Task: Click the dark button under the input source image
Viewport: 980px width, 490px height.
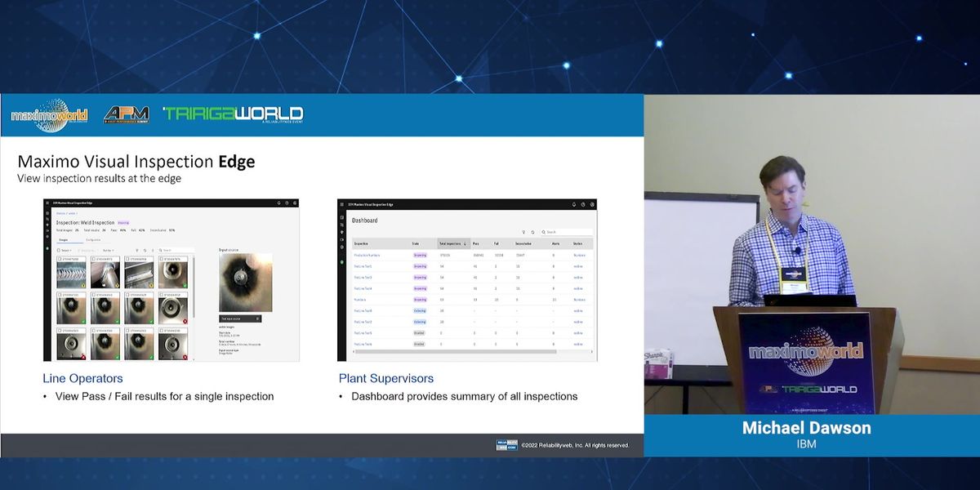Action: click(240, 318)
